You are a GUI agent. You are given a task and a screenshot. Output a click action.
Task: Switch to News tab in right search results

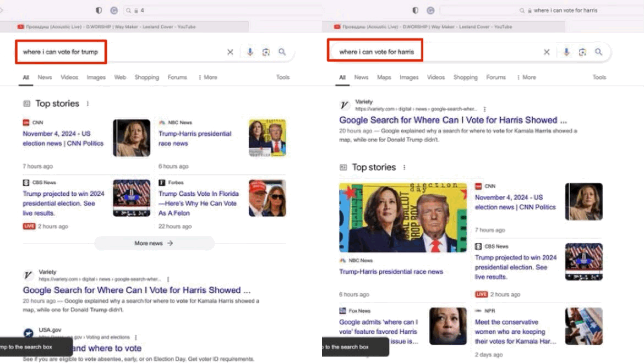coord(362,77)
